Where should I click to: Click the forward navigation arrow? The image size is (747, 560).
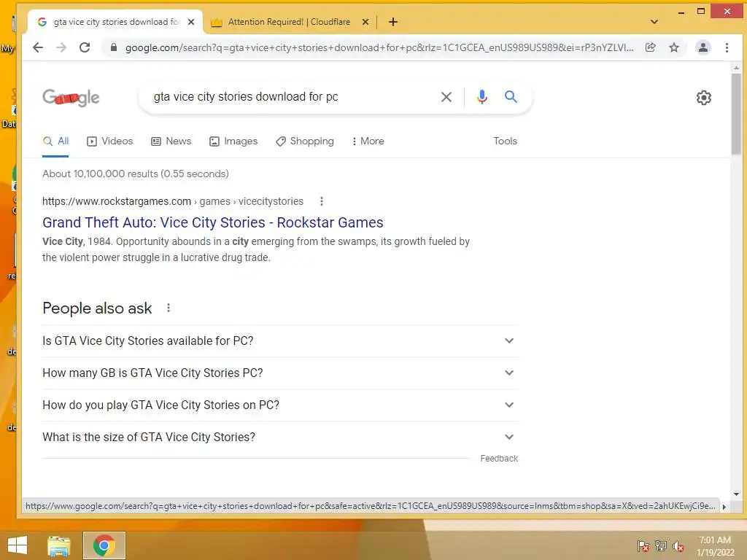point(61,47)
